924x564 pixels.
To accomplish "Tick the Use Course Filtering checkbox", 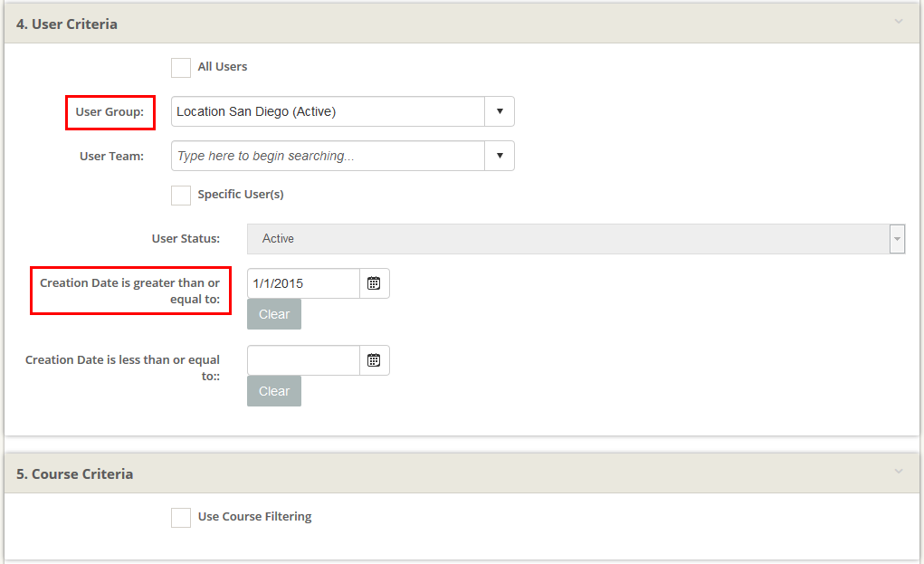I will tap(181, 518).
